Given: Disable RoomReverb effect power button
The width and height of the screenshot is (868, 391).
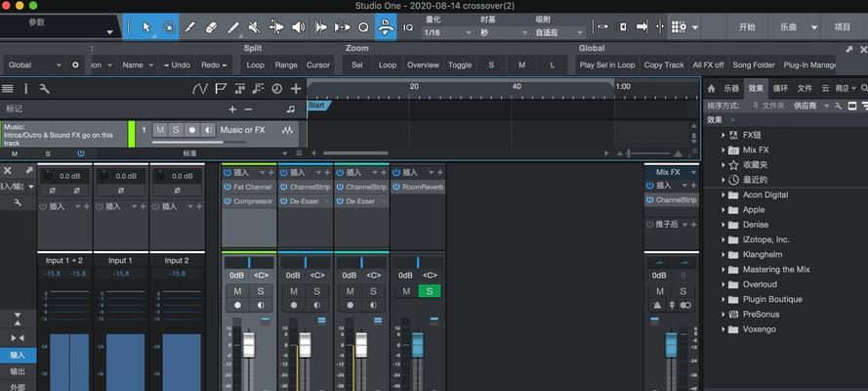Looking at the screenshot, I should click(396, 188).
